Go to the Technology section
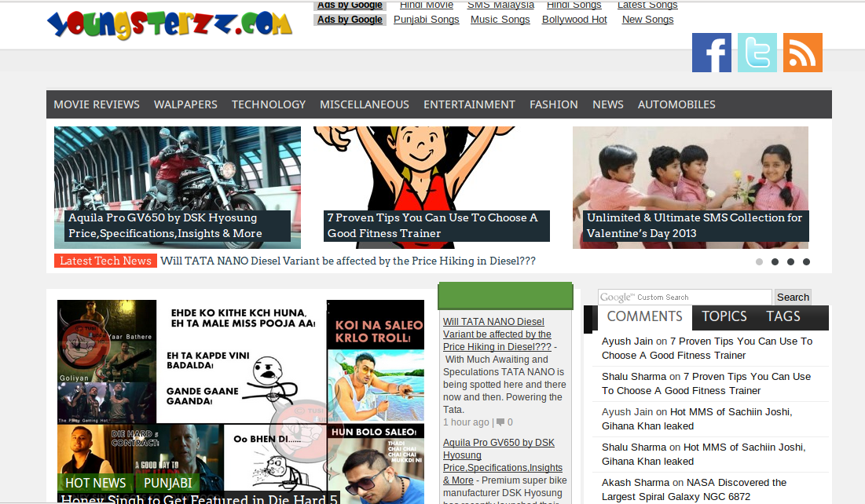 click(x=269, y=104)
